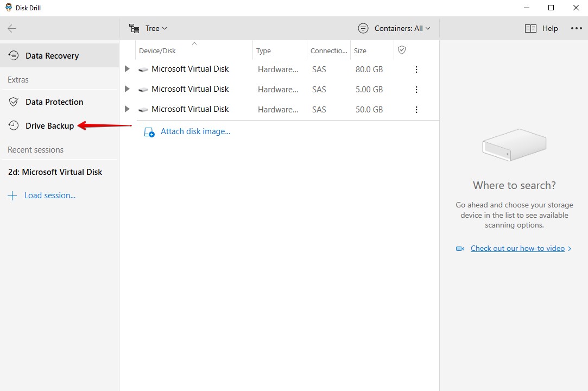Expand the 5.00 GB Microsoft Virtual Disk row
This screenshot has height=391, width=588.
tap(127, 89)
